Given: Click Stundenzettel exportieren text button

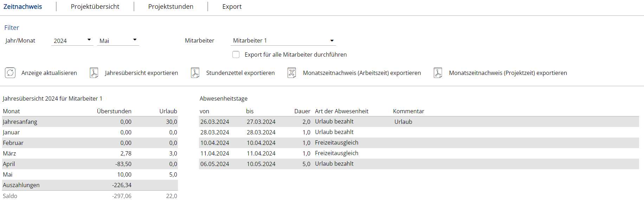Looking at the screenshot, I should 240,73.
